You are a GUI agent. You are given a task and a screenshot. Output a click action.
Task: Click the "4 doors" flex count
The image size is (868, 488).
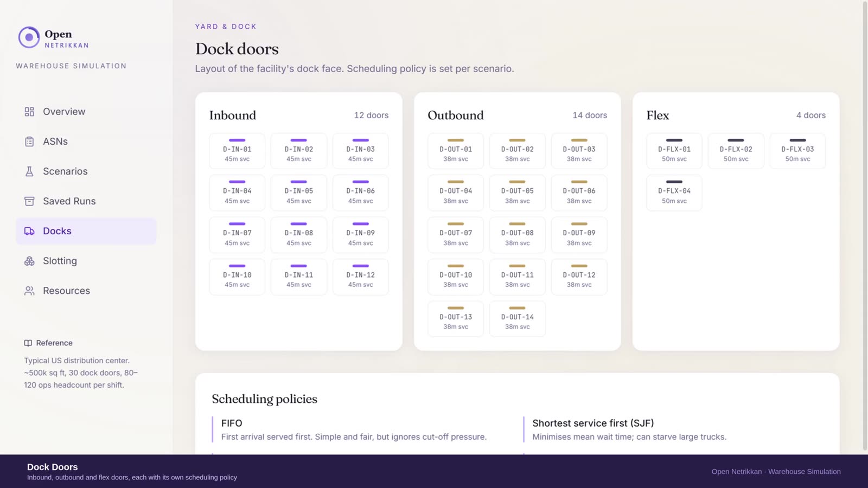tap(811, 115)
